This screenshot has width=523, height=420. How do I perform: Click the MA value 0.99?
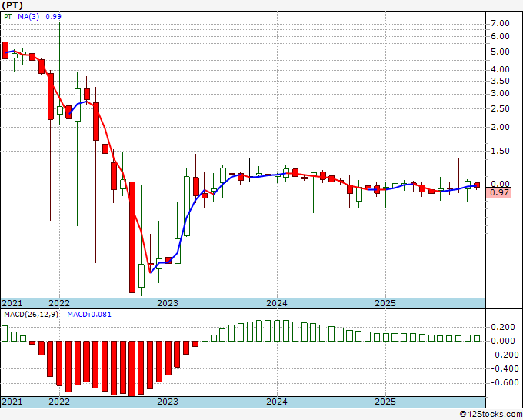coord(53,16)
